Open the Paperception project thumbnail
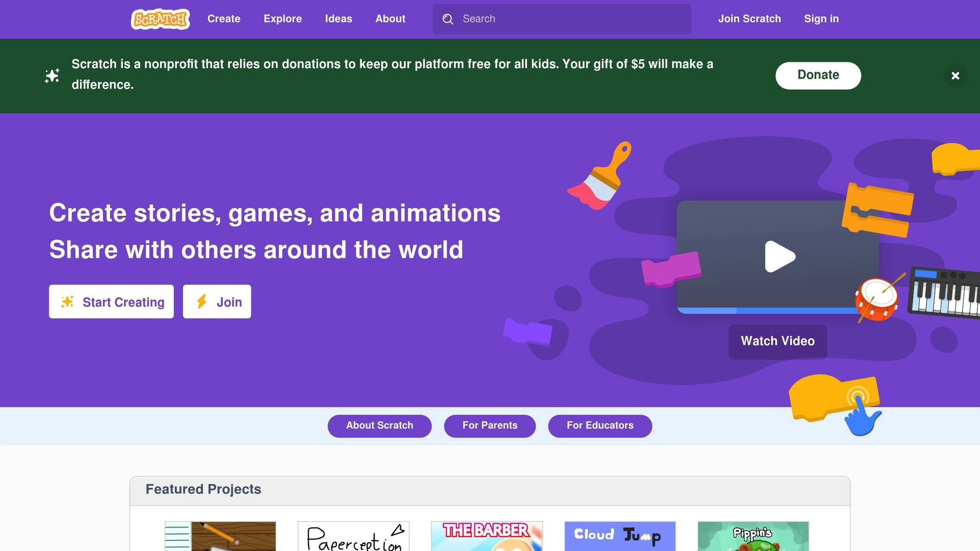 click(354, 536)
